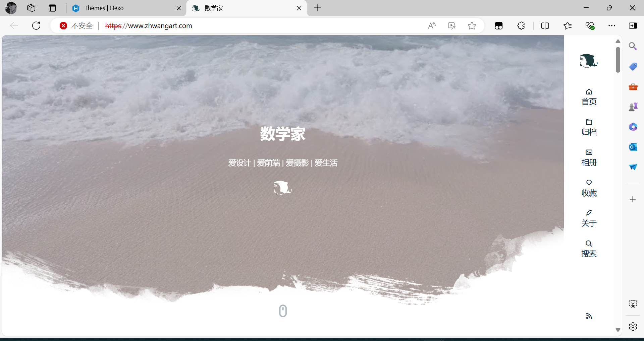Screen dimensions: 644x341
Task: Add this page to favorites star
Action: point(472,26)
